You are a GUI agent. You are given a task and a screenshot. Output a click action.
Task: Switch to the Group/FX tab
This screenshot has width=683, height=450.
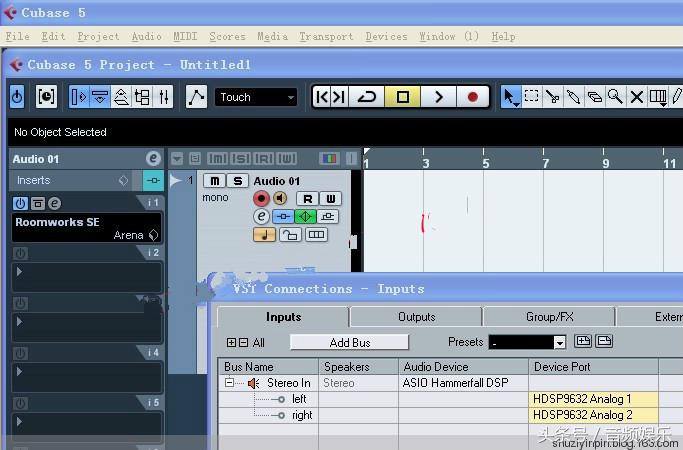(549, 317)
